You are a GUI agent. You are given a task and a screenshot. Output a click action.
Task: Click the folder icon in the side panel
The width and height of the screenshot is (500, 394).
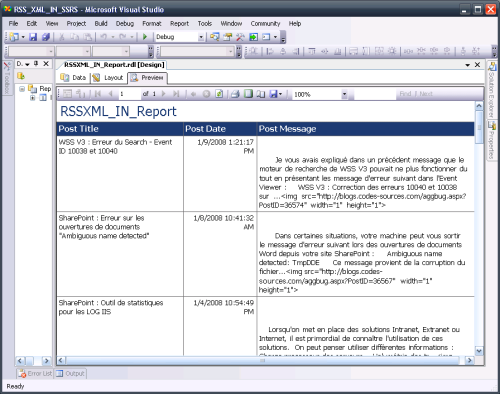[21, 76]
